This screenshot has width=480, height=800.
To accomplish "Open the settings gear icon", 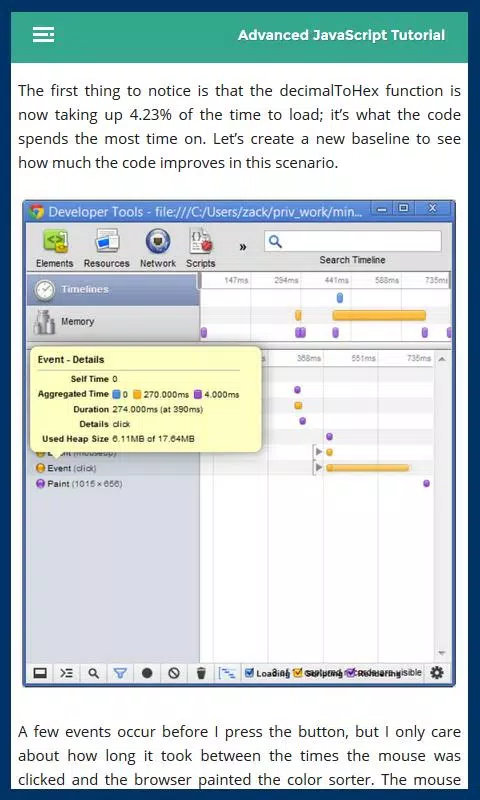I will point(437,673).
